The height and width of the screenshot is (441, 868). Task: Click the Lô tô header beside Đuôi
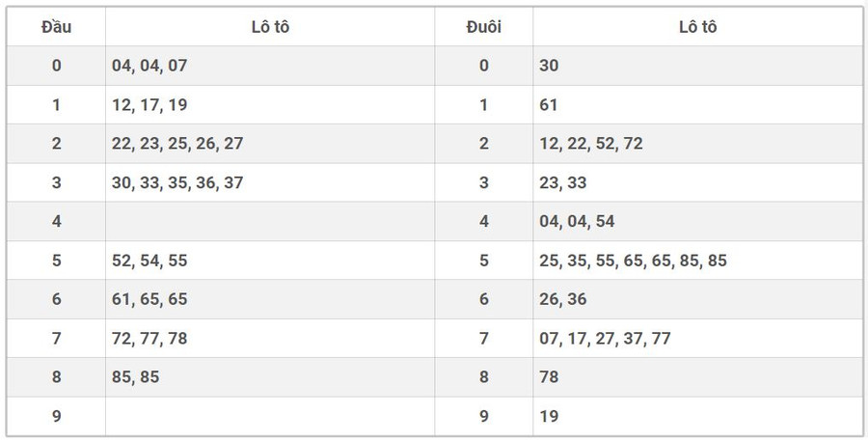coord(696,27)
